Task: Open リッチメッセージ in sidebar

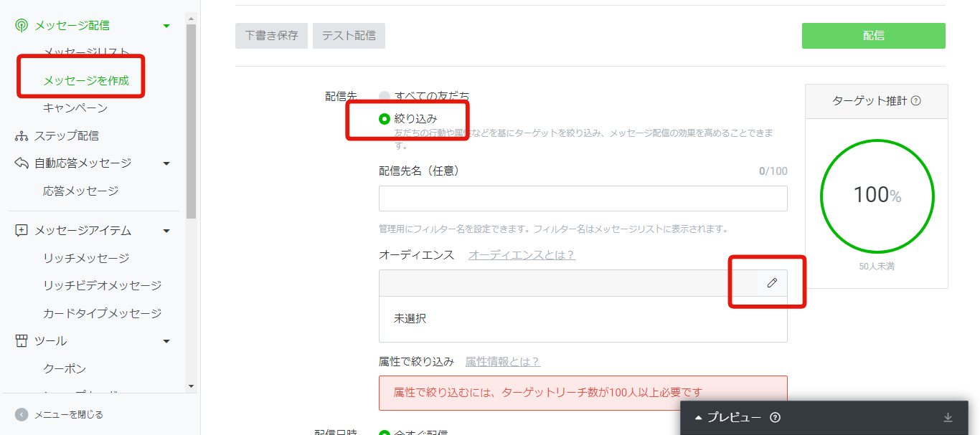Action: pos(86,258)
